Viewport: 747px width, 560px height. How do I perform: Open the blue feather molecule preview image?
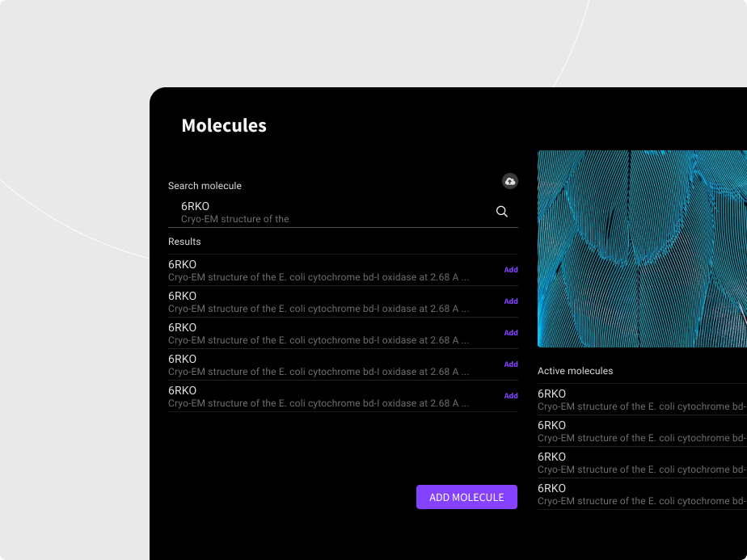[642, 249]
